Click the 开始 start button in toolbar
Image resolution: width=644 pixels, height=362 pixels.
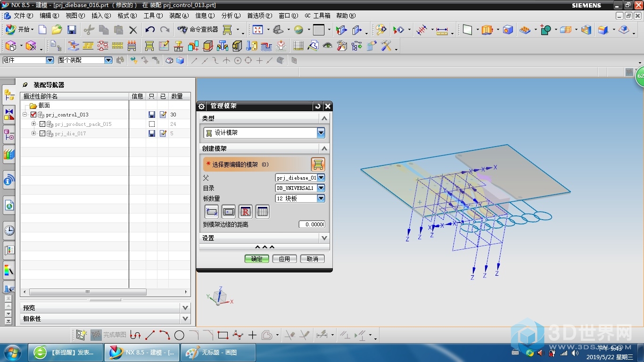(x=19, y=30)
